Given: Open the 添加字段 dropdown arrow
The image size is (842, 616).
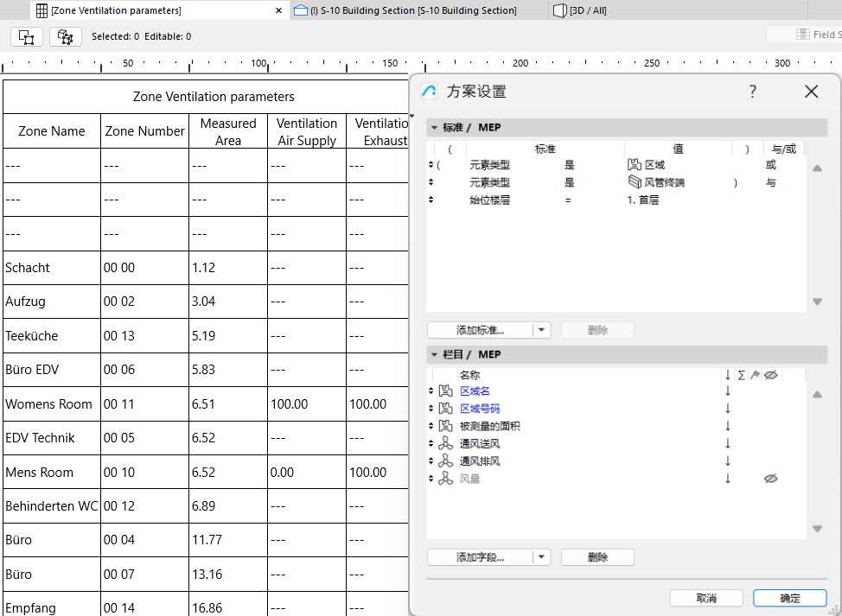Looking at the screenshot, I should click(540, 556).
